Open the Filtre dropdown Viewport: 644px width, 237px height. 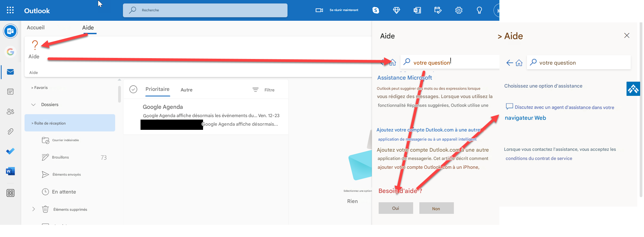tap(263, 90)
